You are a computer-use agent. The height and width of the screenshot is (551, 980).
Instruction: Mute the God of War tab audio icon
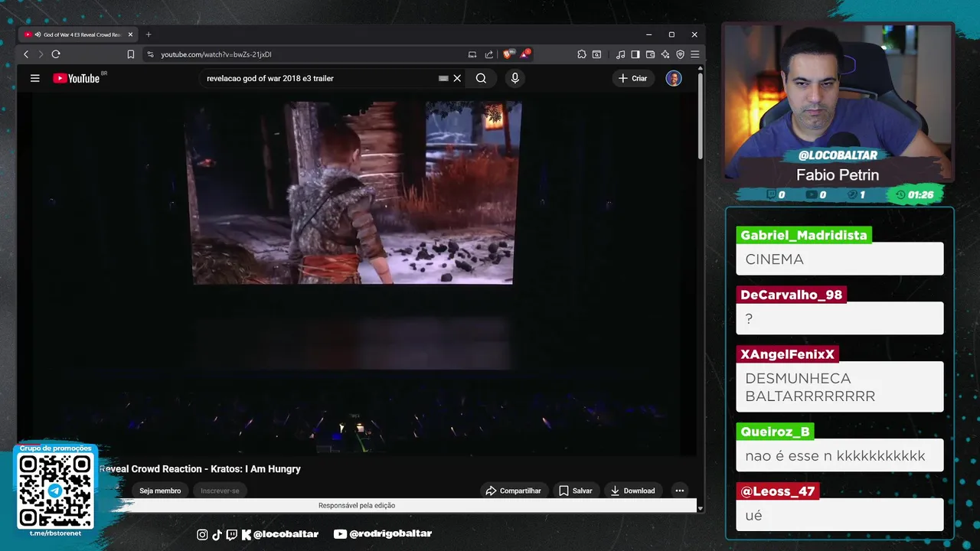point(38,34)
